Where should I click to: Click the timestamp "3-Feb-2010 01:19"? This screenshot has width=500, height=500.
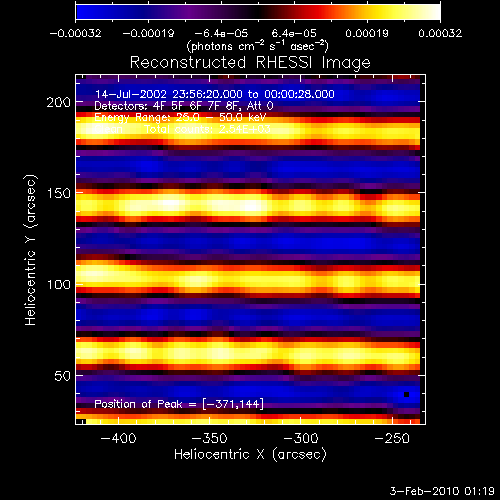442,491
